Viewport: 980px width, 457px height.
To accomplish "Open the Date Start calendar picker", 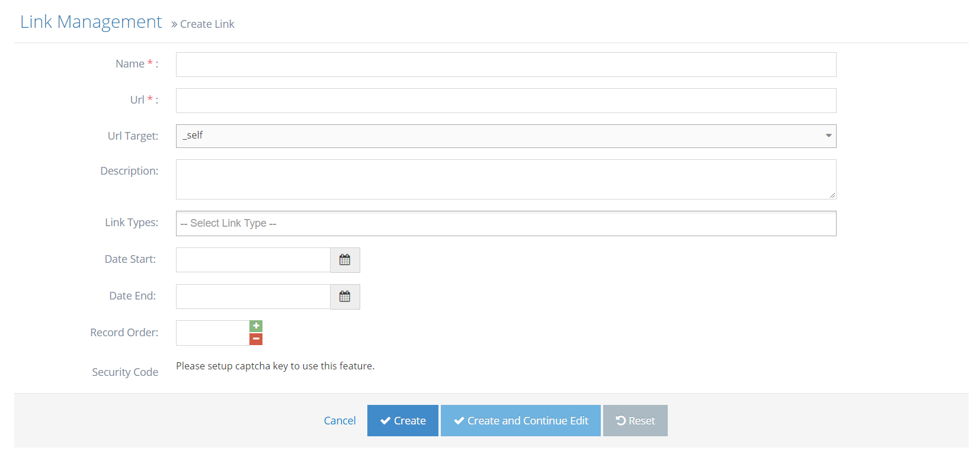I will pos(345,260).
